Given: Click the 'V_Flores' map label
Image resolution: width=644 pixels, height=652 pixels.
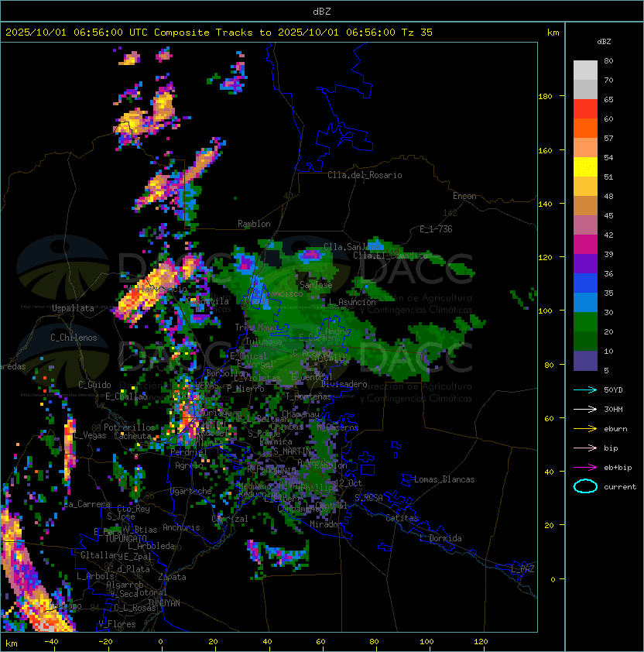Looking at the screenshot, I should pos(117,624).
